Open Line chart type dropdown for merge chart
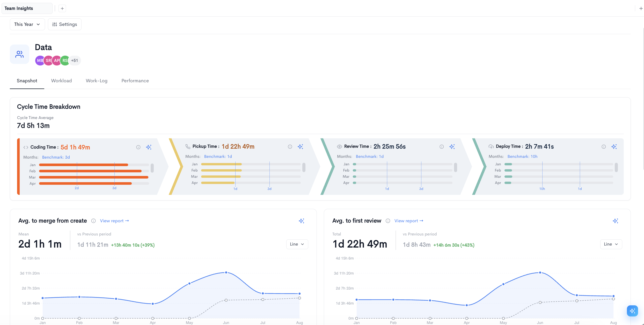This screenshot has width=644, height=325. point(297,244)
